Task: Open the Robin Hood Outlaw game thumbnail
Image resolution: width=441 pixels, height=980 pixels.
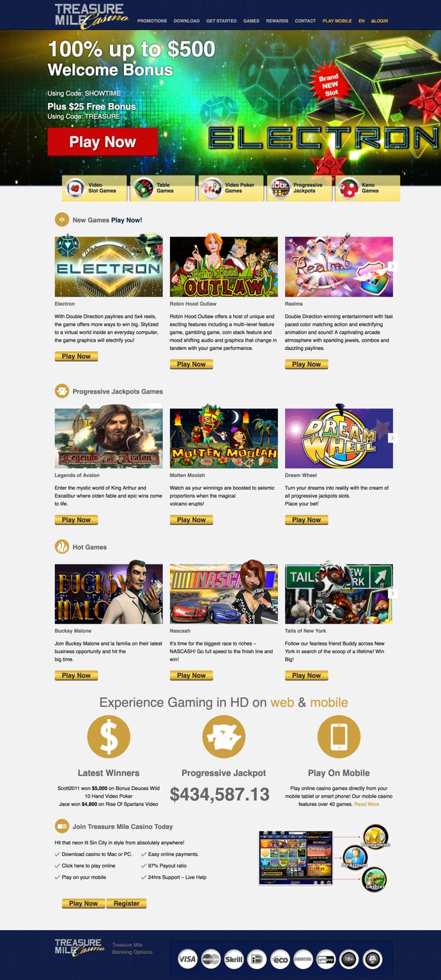Action: (x=224, y=267)
